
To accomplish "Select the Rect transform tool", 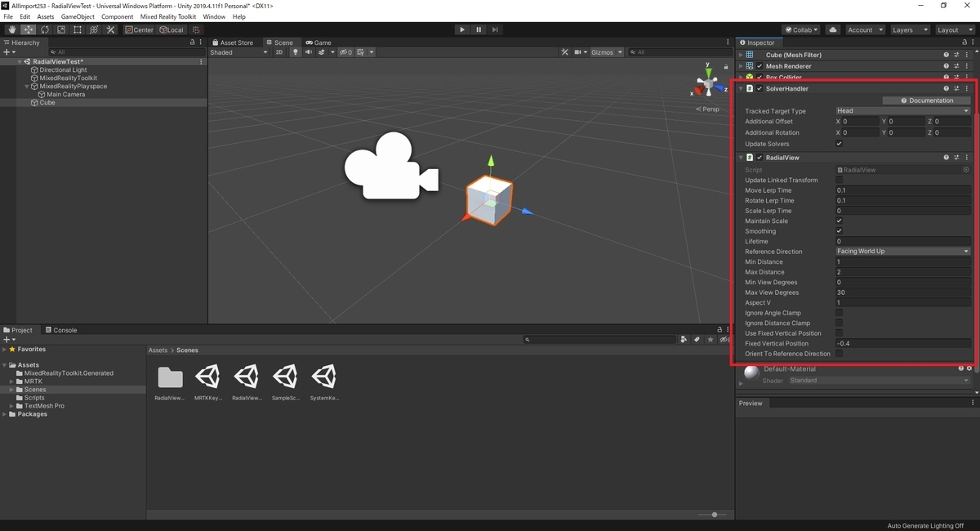I will coord(78,29).
